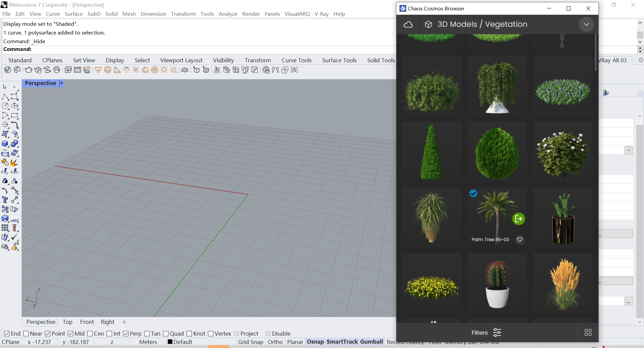Toggle Ortho mode in status bar
This screenshot has width=644, height=348.
click(275, 342)
